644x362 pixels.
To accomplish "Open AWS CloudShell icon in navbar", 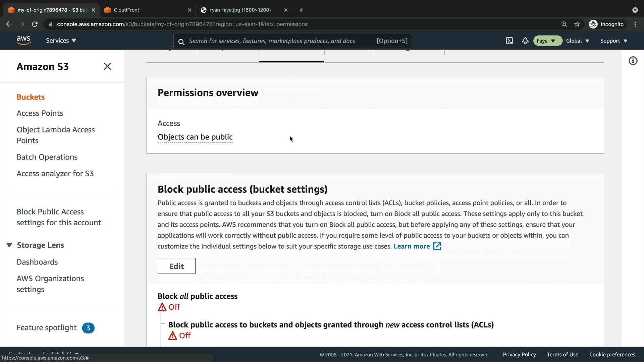I will pos(509,41).
